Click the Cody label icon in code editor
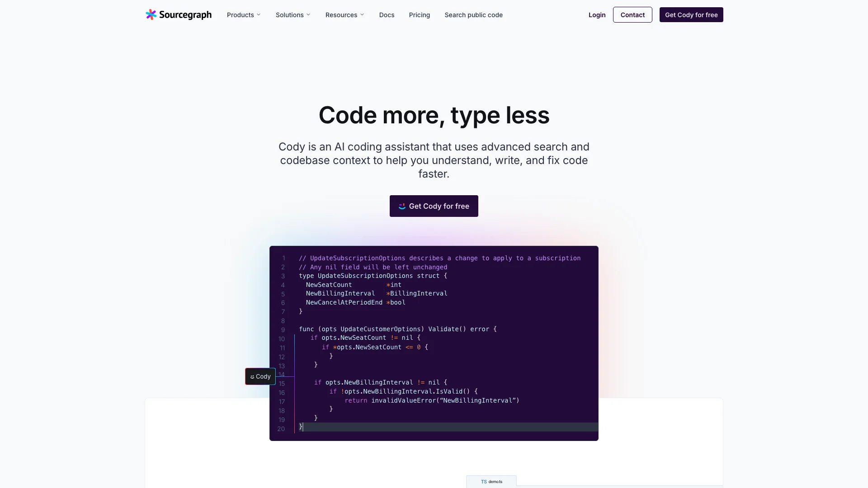 pos(260,376)
